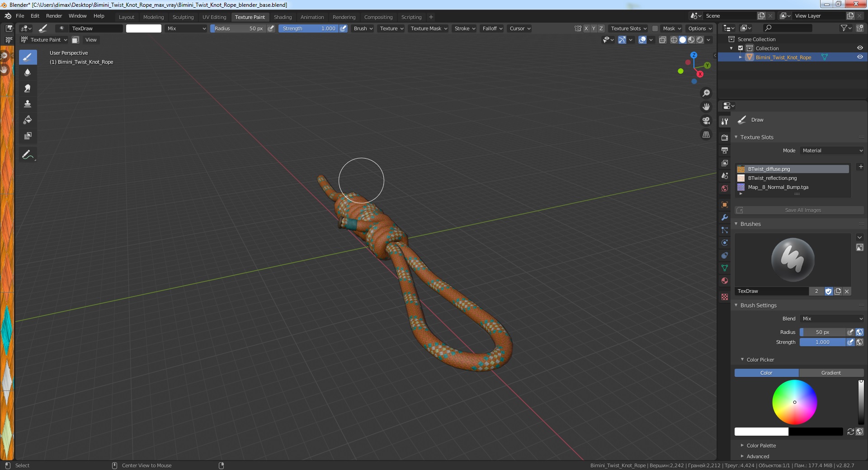Switch color picker to Gradient
The width and height of the screenshot is (868, 470).
831,373
